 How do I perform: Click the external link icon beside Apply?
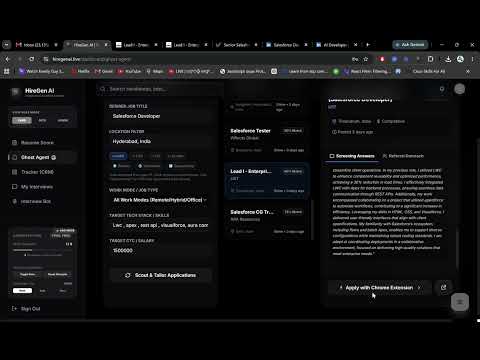click(443, 287)
